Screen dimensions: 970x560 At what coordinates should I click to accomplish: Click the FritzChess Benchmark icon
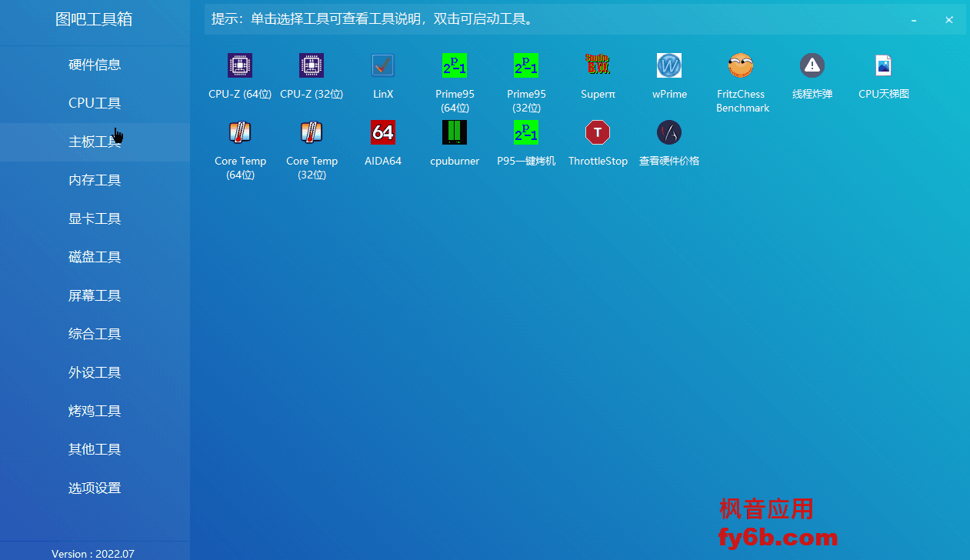[x=741, y=65]
